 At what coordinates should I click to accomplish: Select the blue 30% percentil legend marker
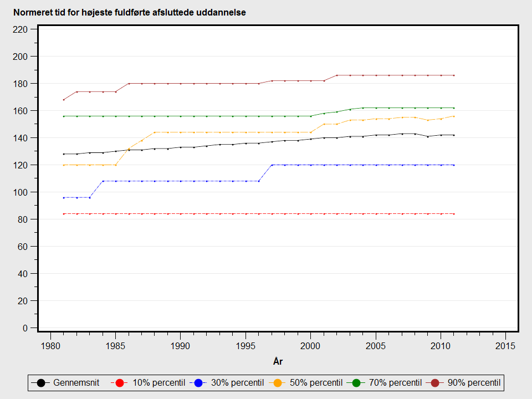(199, 383)
